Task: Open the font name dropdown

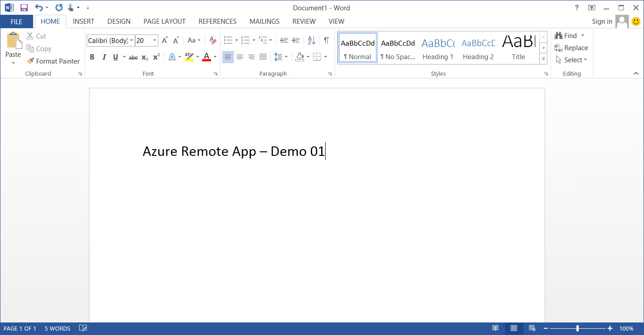Action: pos(131,41)
